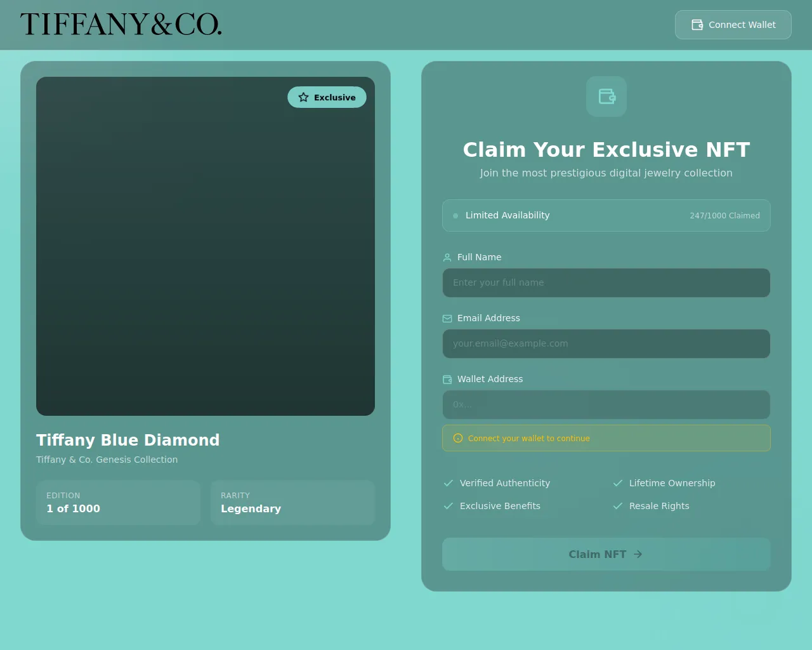
Task: Click the checkmark next to Resale Rights
Action: pos(618,506)
